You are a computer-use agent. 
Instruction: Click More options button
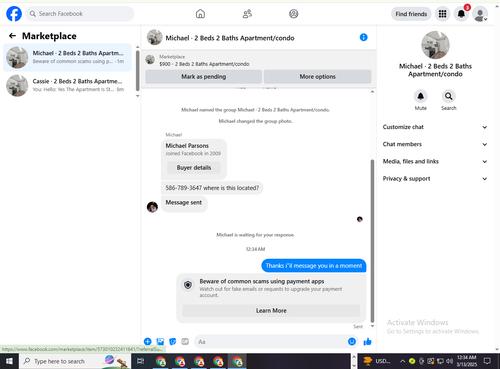click(317, 77)
